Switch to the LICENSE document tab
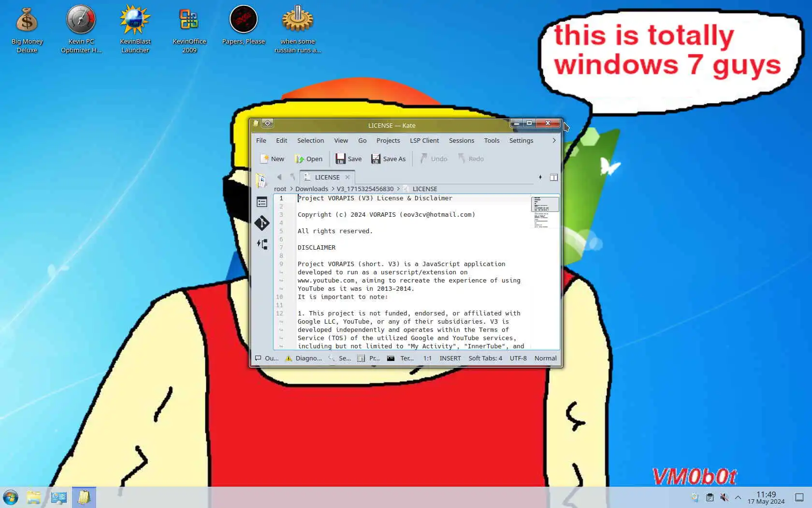This screenshot has height=508, width=812. click(x=327, y=177)
